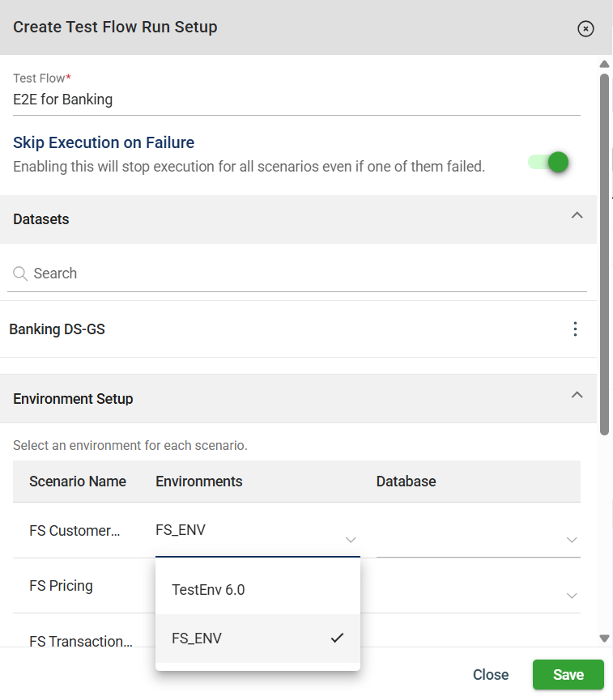
Task: Collapse the Environment Setup section
Action: [x=577, y=395]
